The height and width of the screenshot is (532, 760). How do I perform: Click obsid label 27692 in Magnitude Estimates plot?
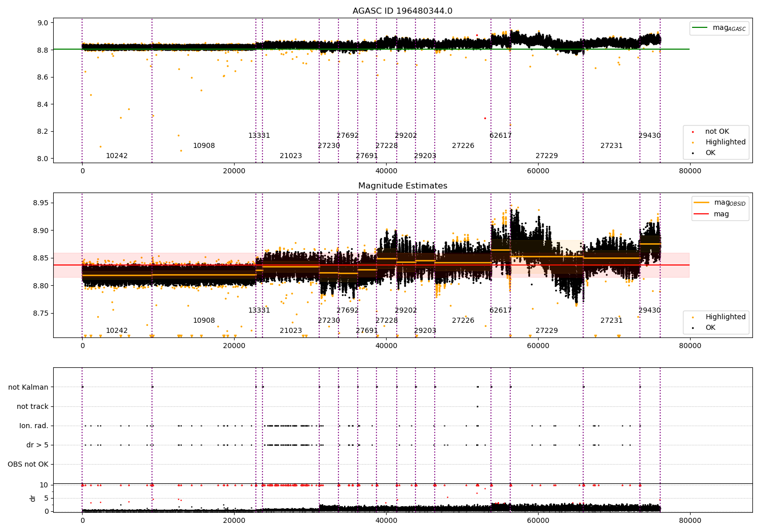[348, 311]
